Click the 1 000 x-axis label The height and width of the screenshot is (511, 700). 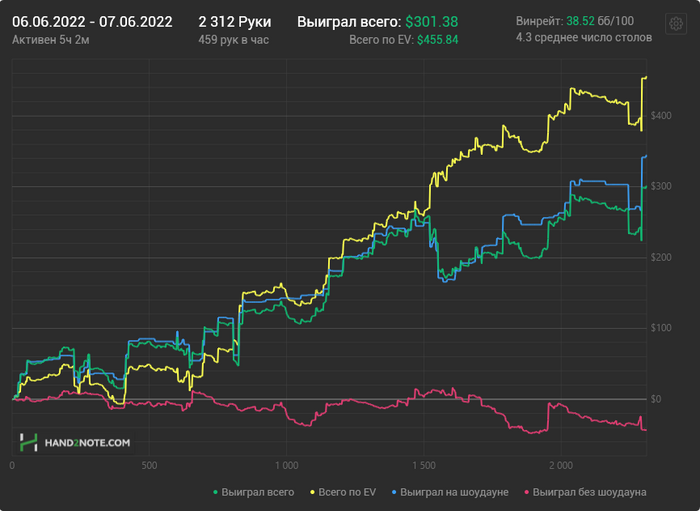point(286,466)
